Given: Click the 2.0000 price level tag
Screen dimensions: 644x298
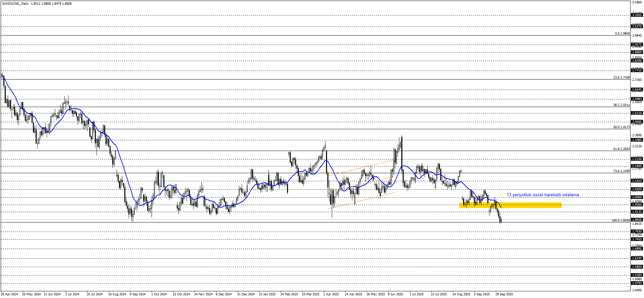Looking at the screenshot, I should tap(637, 197).
